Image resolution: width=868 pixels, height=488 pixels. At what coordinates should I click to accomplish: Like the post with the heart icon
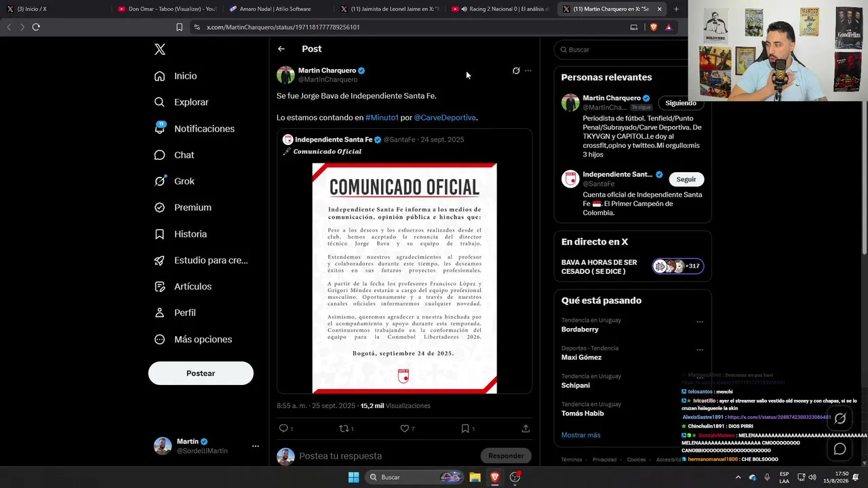coord(404,428)
